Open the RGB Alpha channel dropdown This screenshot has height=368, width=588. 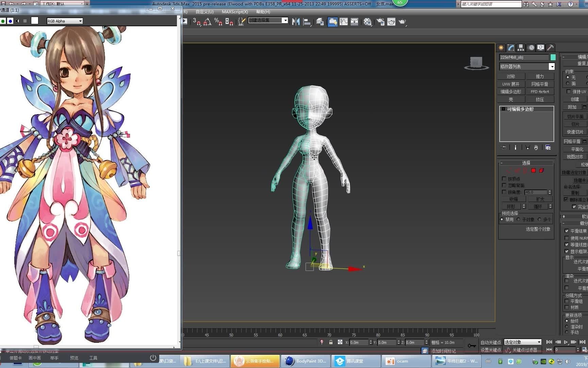[x=65, y=21]
